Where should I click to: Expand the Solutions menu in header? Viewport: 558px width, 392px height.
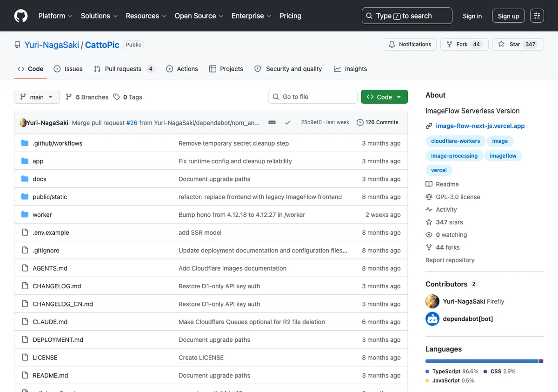[x=99, y=16]
